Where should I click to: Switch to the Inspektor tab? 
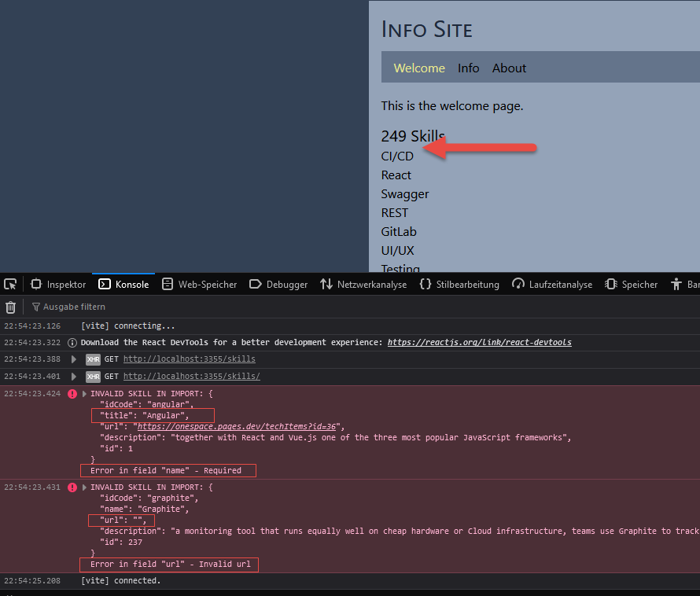coord(58,285)
